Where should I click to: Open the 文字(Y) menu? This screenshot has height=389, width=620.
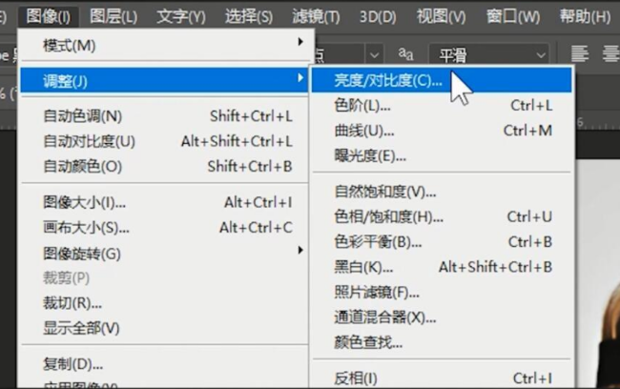[x=181, y=17]
